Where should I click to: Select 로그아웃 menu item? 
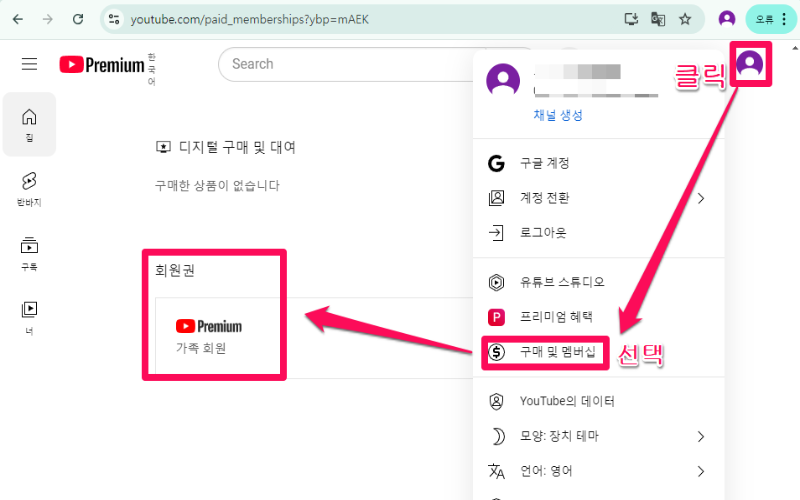tap(598, 233)
